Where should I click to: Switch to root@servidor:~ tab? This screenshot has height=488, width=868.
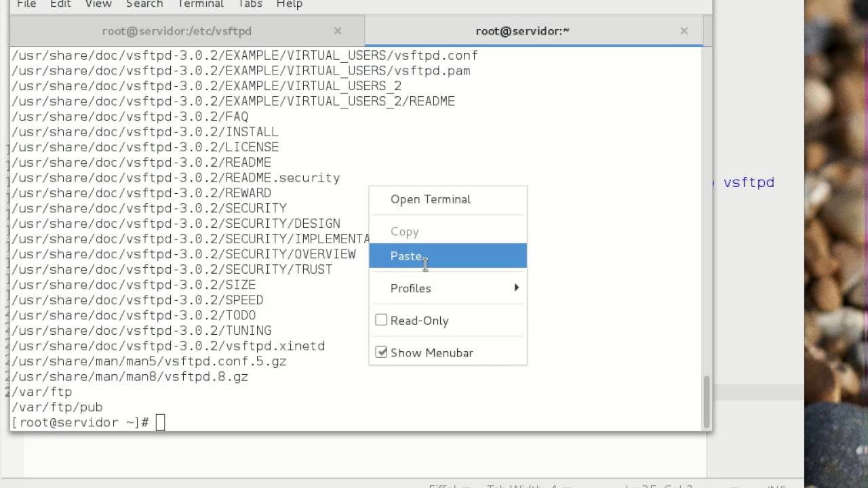tap(522, 31)
